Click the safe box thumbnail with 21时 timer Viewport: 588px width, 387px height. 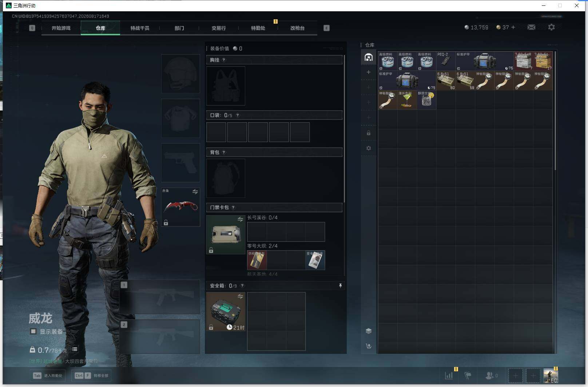226,311
